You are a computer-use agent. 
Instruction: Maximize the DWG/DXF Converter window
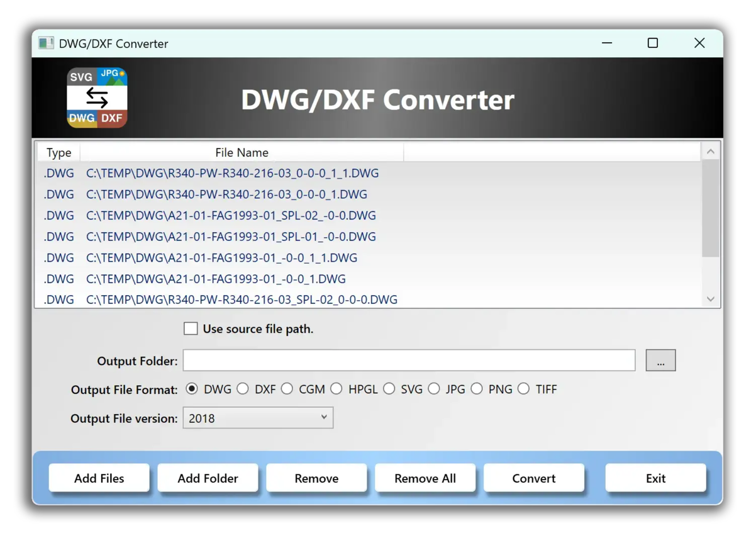click(653, 43)
